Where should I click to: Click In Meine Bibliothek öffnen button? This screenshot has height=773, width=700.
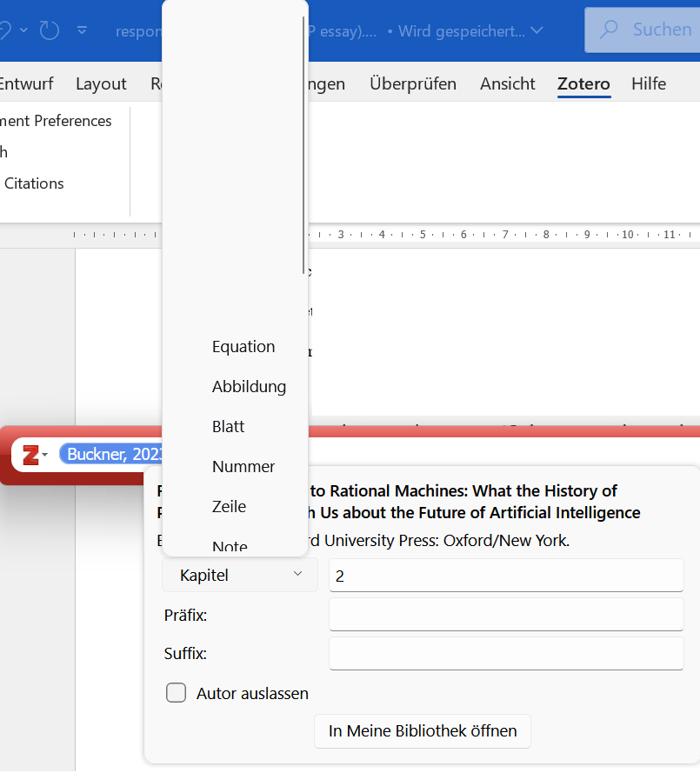423,730
